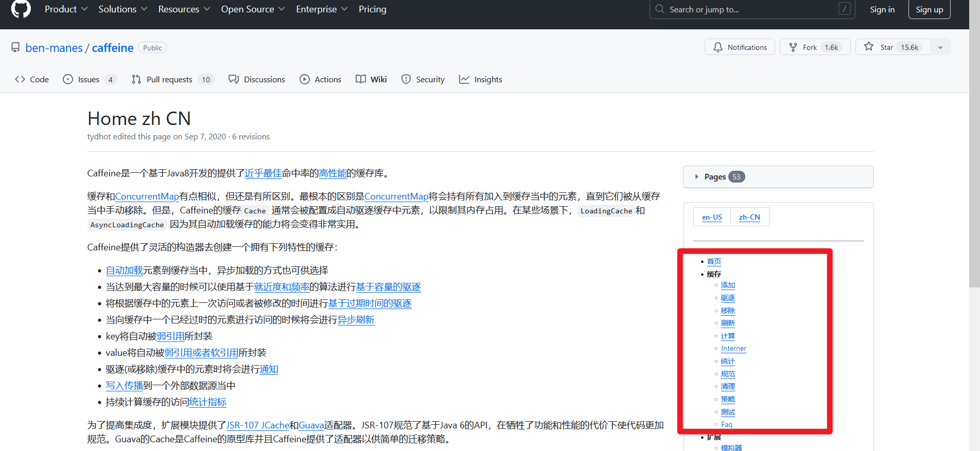Click the search magnifier icon

[659, 9]
